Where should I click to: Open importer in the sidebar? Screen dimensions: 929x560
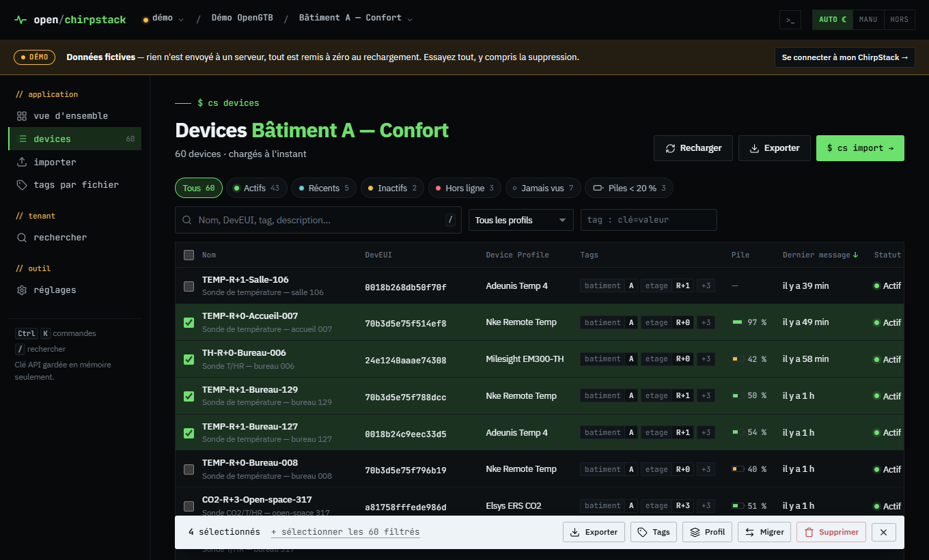[x=75, y=163]
